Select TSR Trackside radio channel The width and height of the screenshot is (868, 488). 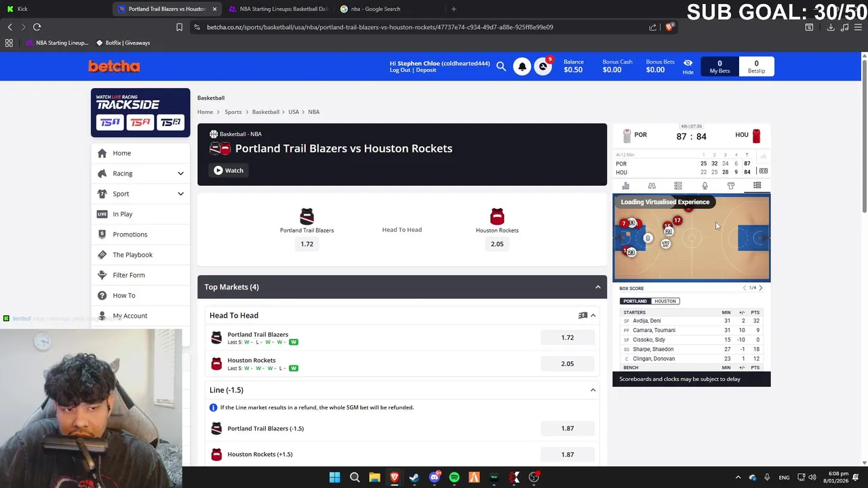(171, 123)
